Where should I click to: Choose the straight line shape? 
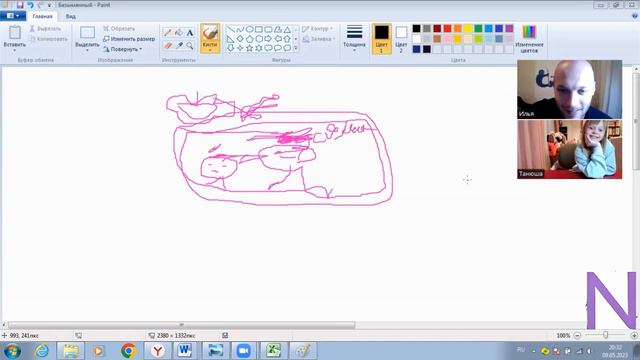[231, 29]
